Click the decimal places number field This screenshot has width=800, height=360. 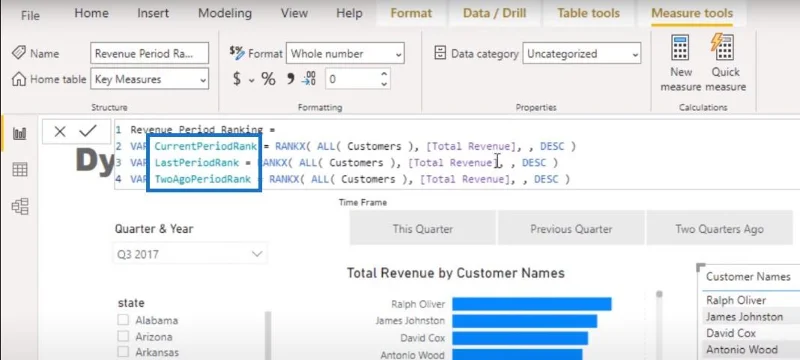click(352, 79)
